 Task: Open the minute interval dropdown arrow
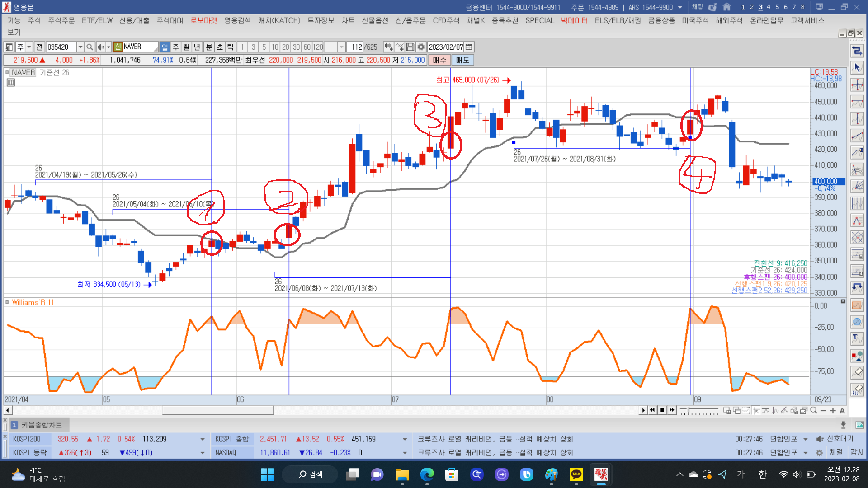tap(342, 47)
